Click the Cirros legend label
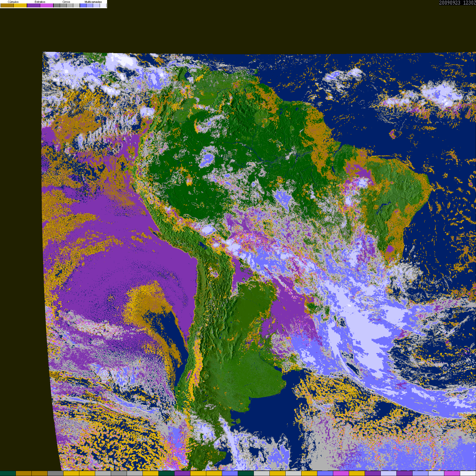476x476 pixels. pyautogui.click(x=66, y=2)
